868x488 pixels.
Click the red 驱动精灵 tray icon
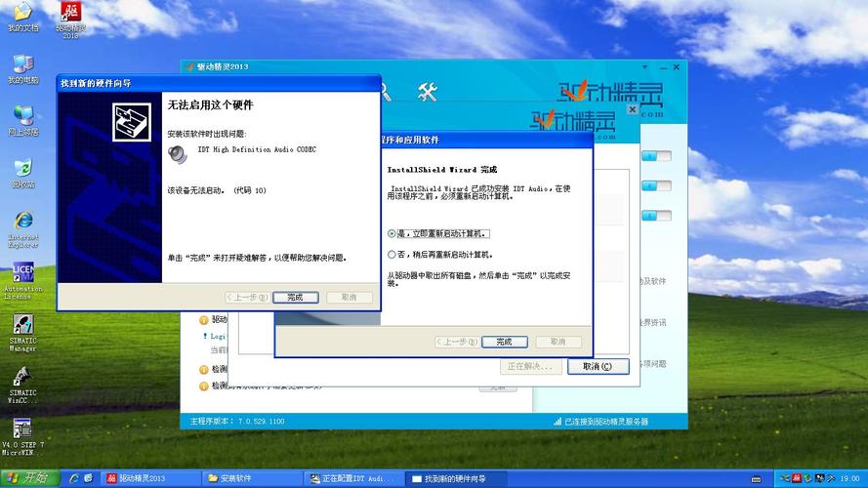point(797,478)
